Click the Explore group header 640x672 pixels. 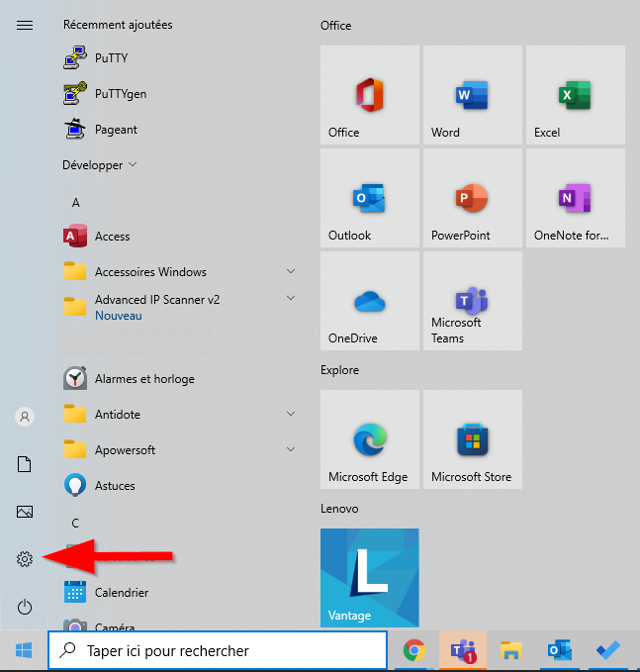click(339, 370)
